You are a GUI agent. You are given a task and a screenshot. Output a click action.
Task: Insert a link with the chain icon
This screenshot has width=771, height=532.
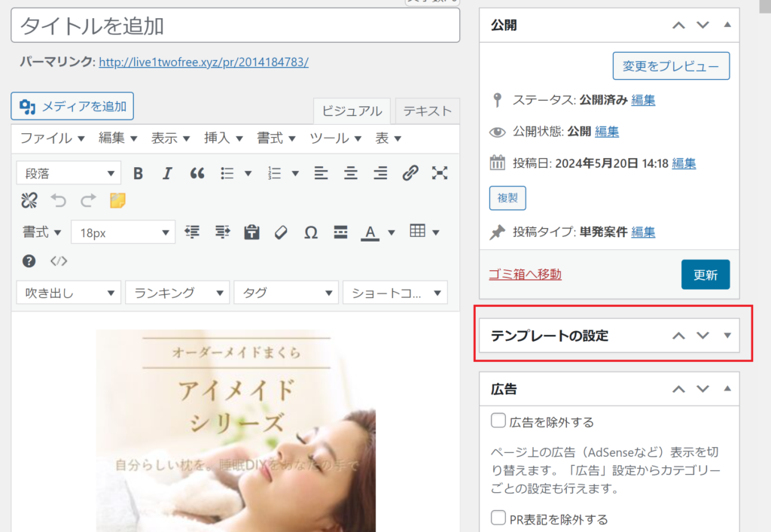(x=410, y=173)
